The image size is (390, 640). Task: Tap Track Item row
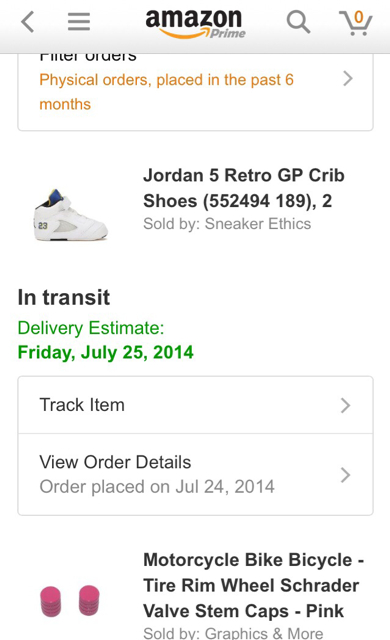tap(195, 405)
